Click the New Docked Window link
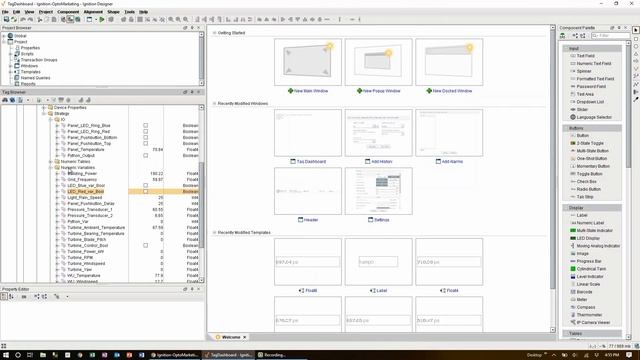 coord(449,91)
